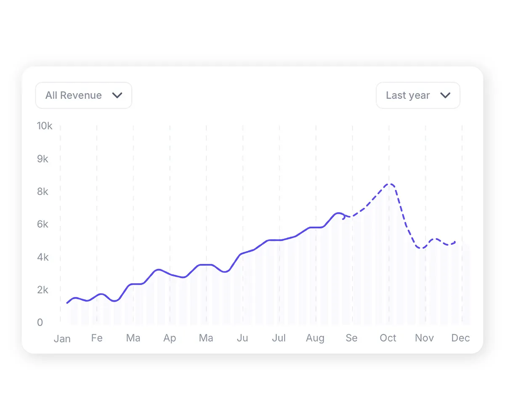
Task: Select the Jan label on the x-axis
Action: click(62, 338)
